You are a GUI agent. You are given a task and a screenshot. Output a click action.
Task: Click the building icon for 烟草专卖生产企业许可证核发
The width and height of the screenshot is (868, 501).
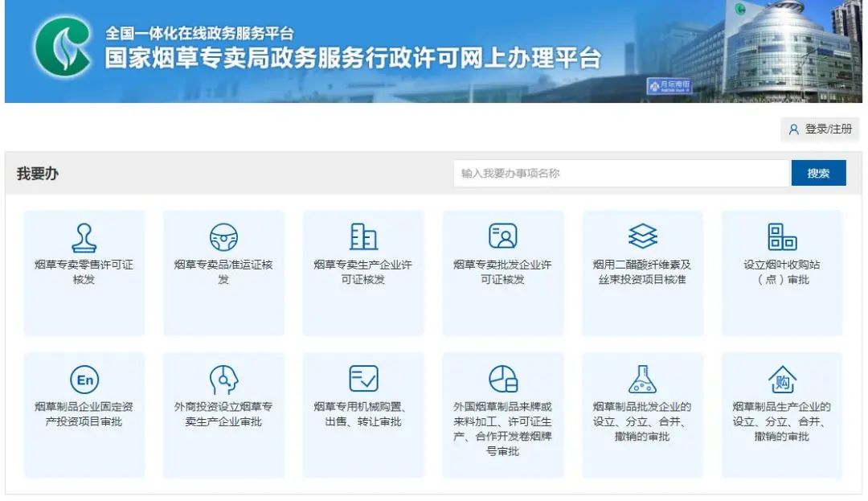click(363, 237)
